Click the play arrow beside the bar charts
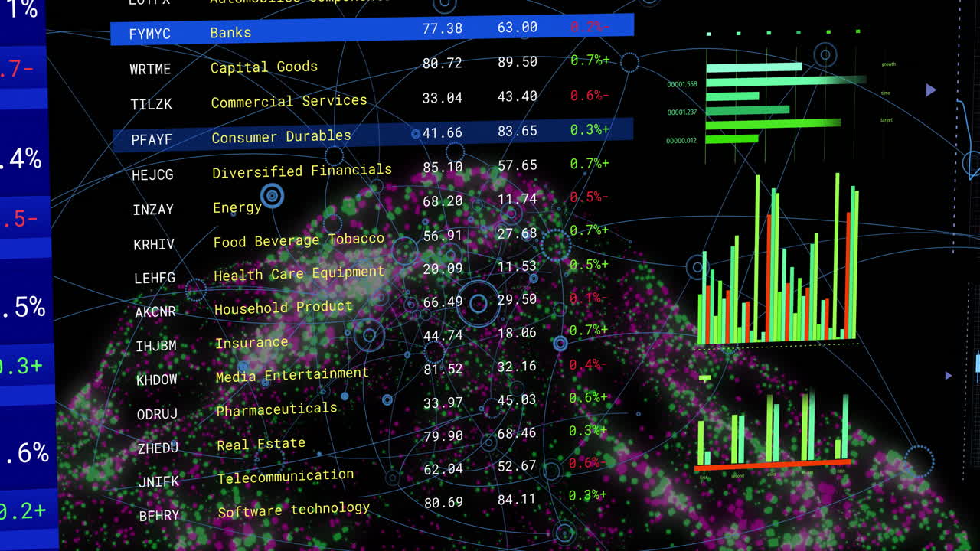Image resolution: width=980 pixels, height=551 pixels. pos(931,90)
